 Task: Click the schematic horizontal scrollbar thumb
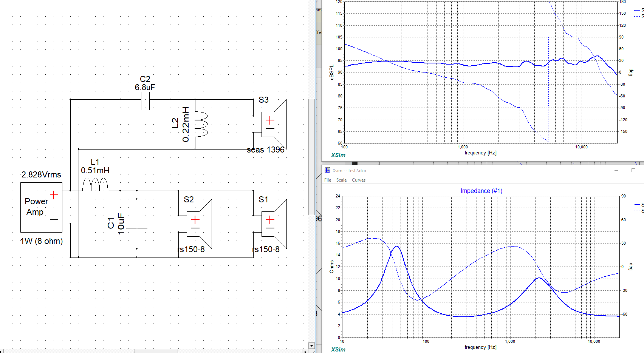point(156,351)
